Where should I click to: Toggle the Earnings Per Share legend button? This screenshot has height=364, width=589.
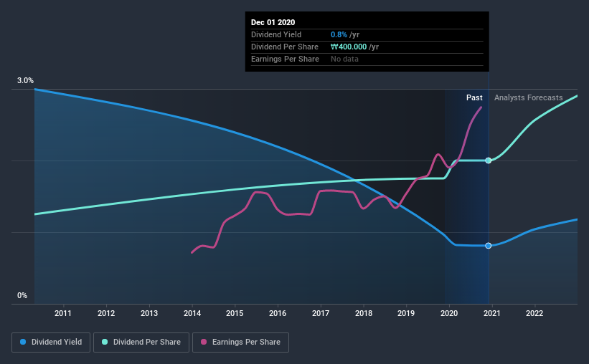click(240, 343)
